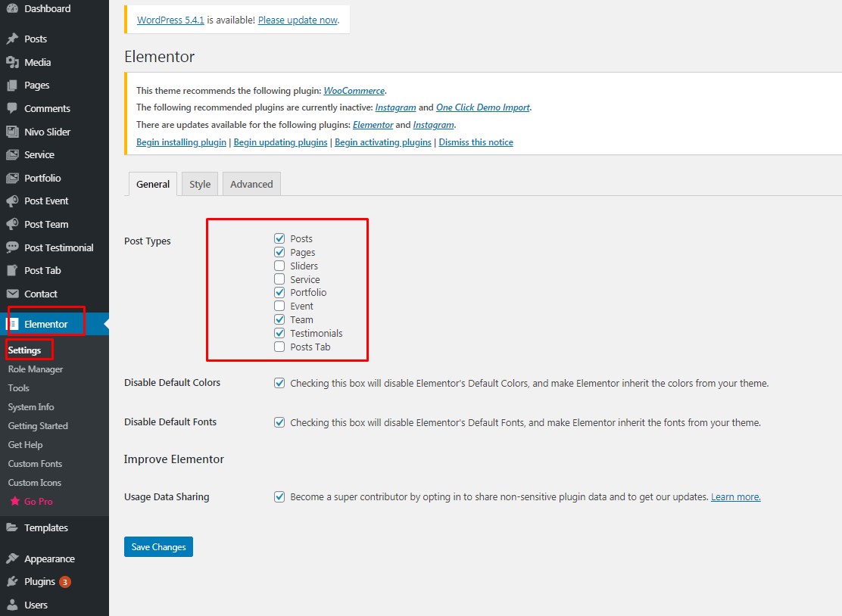Click the Users person icon
Viewport: 842px width, 616px height.
tap(12, 605)
